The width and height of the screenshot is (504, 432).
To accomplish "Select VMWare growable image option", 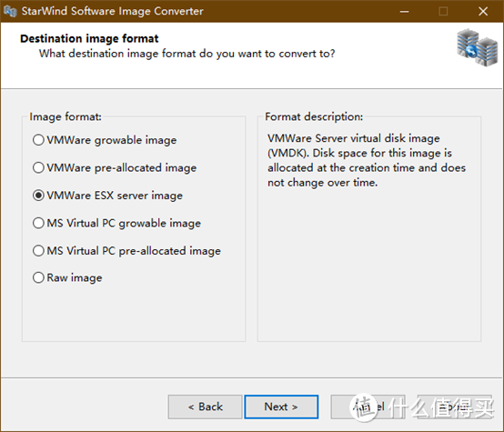I will 105,140.
